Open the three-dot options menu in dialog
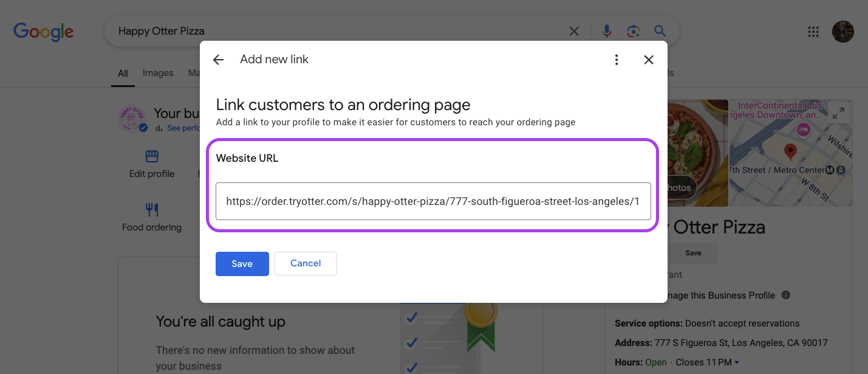 tap(617, 60)
